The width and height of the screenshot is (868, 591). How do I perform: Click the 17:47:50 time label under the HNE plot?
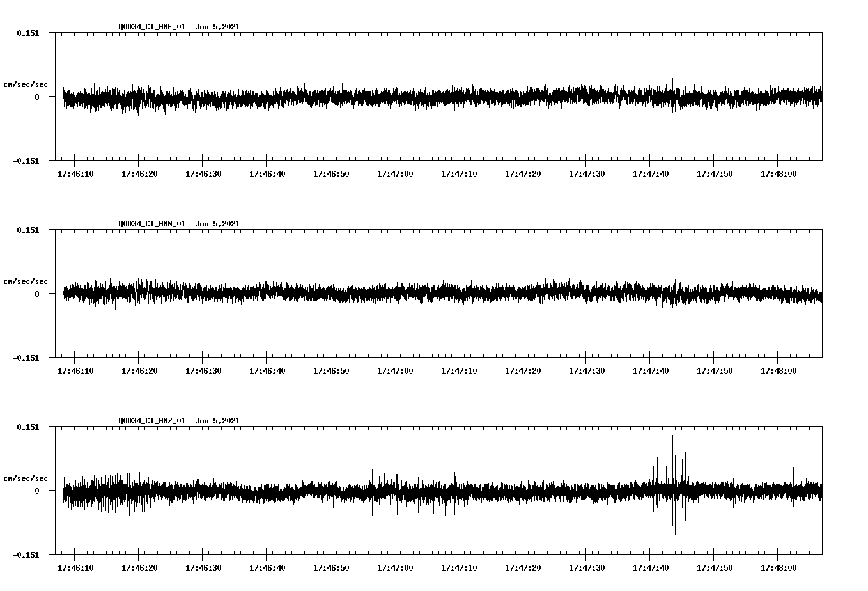point(715,173)
